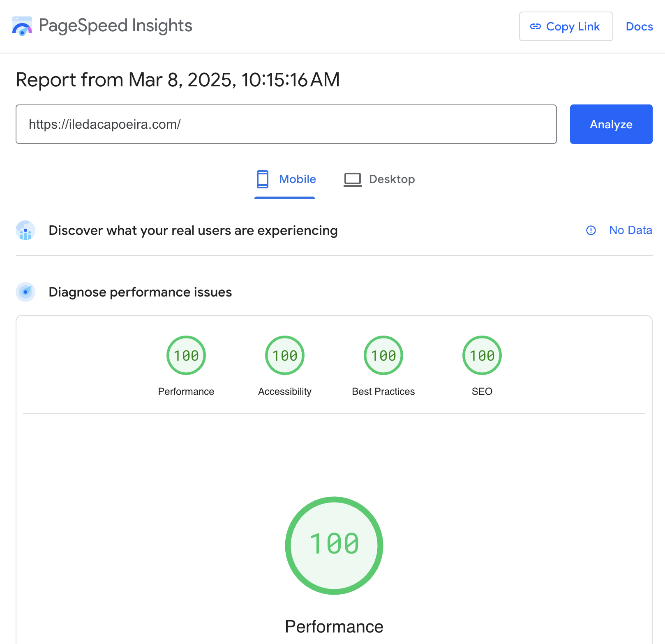665x644 pixels.
Task: Click 'Diagnose performance issues' heading
Action: point(140,292)
